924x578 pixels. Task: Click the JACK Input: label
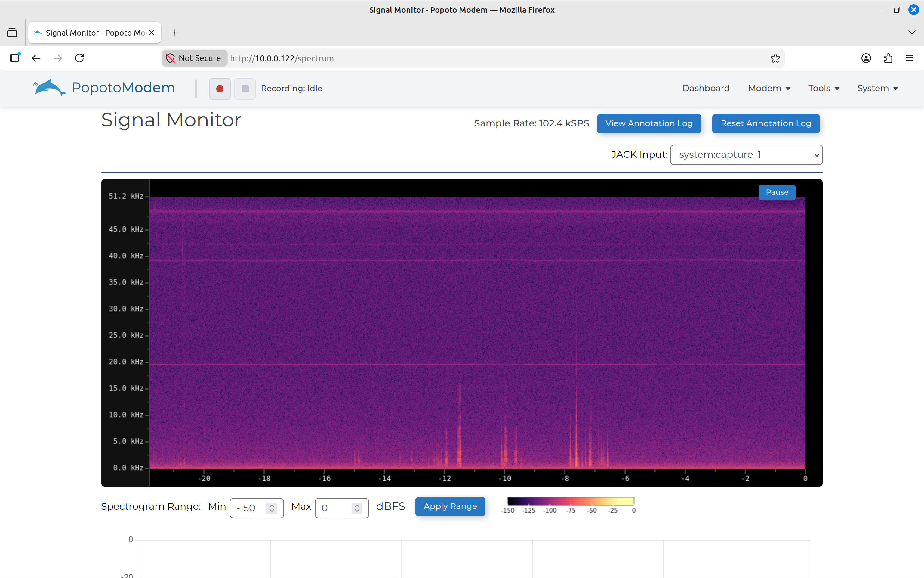[639, 155]
